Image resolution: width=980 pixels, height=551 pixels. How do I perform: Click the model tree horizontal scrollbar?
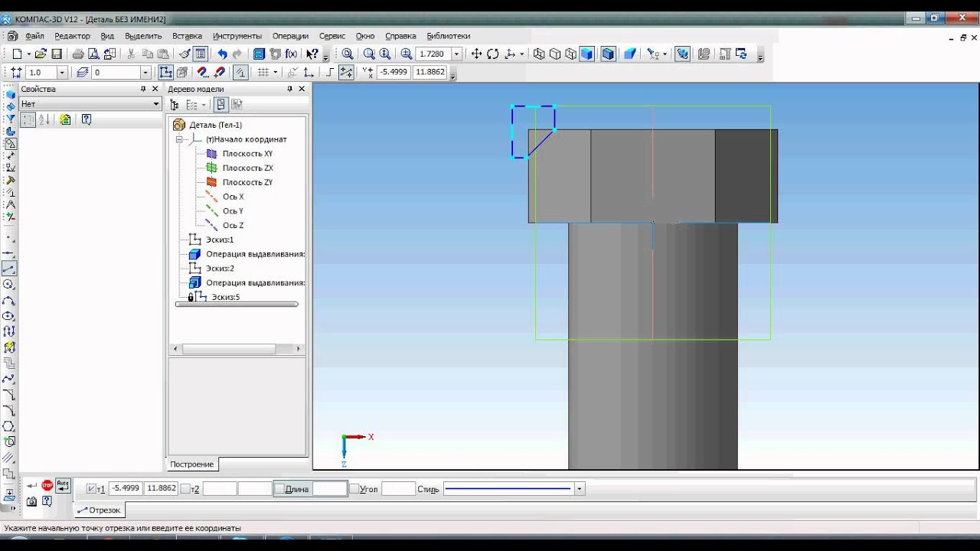click(x=237, y=348)
